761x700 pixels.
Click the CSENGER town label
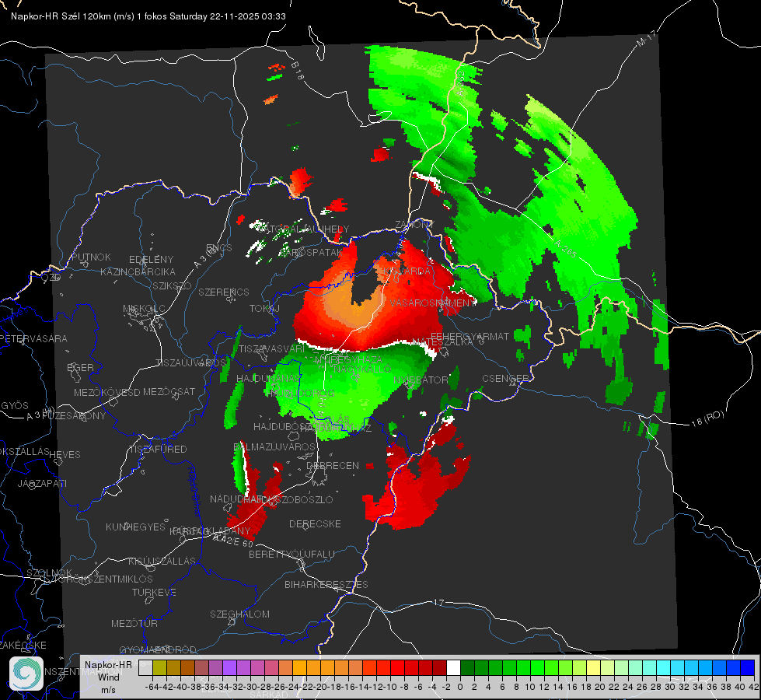505,379
